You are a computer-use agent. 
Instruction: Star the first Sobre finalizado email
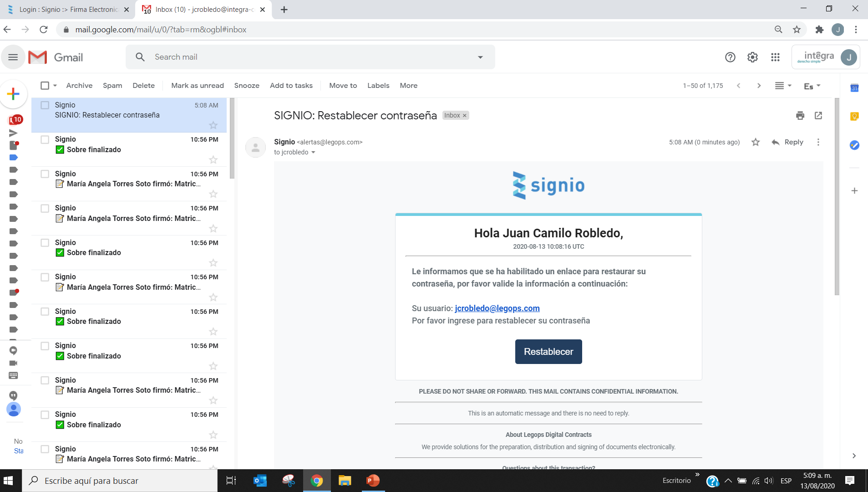pos(213,159)
